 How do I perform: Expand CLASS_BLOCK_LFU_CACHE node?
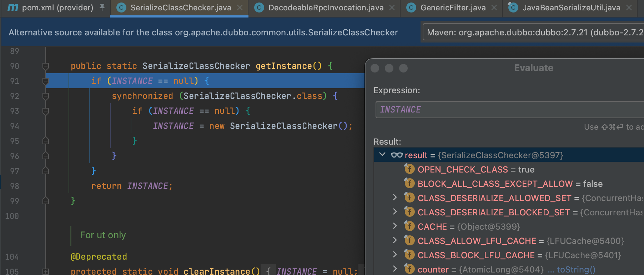pos(395,255)
